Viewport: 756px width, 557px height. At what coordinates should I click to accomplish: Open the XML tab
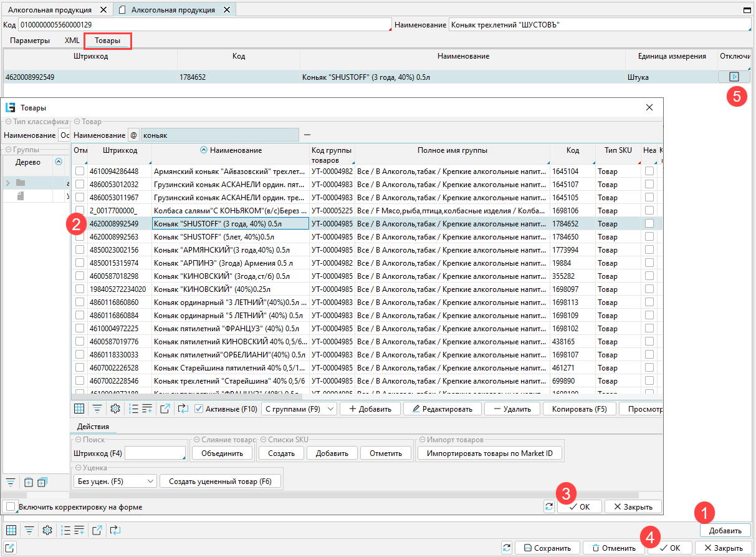click(72, 41)
